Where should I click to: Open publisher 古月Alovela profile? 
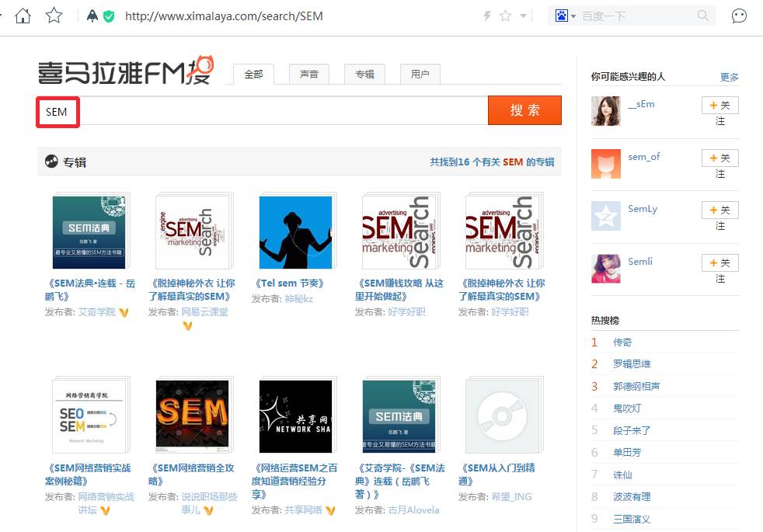click(x=413, y=510)
